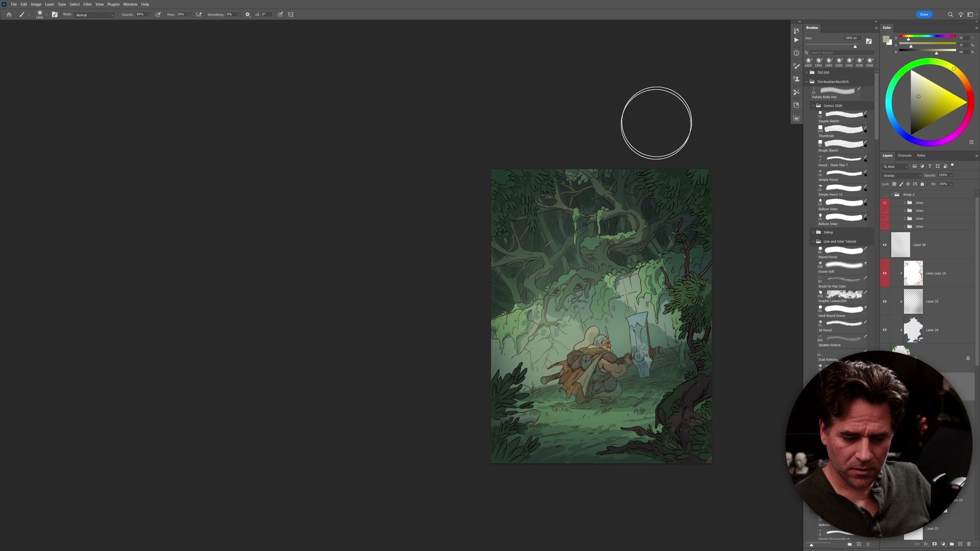980x551 pixels.
Task: Open the Actions panel play icon
Action: point(796,40)
